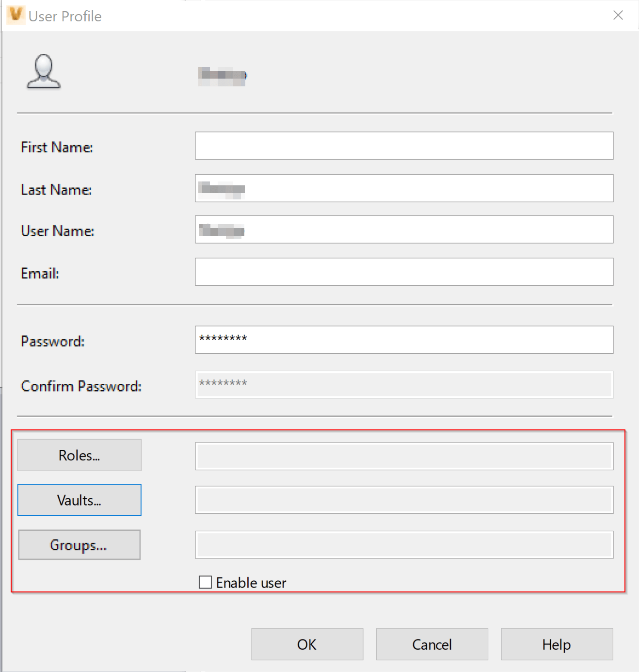Click the field beside the Roles button
The image size is (639, 672).
405,455
